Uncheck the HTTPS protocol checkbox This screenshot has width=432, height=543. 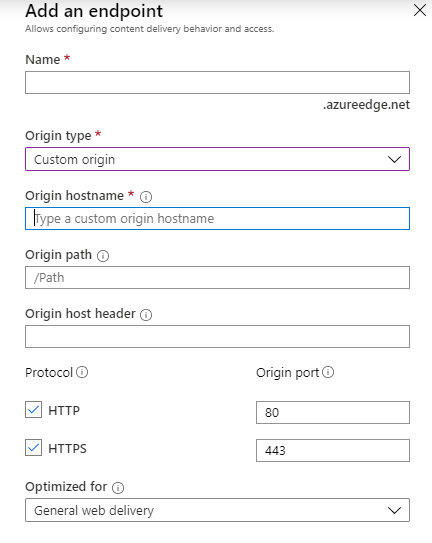pos(33,448)
